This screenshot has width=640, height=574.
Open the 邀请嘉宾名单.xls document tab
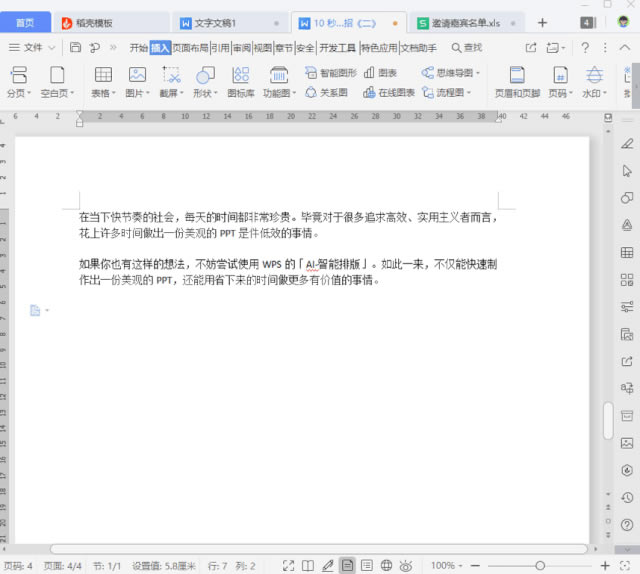tap(466, 23)
